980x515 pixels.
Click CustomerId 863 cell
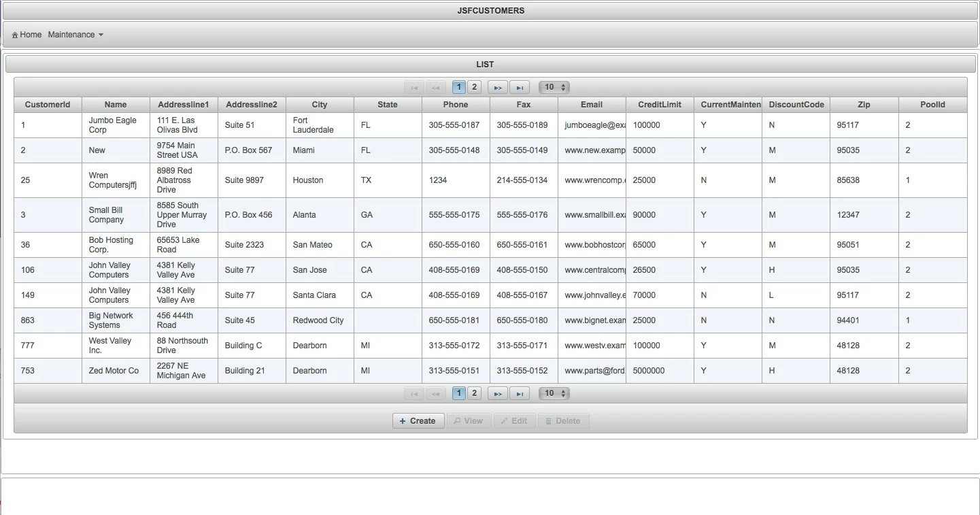[48, 320]
